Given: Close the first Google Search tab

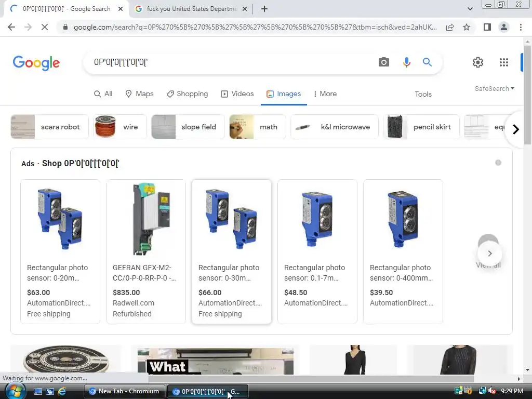Looking at the screenshot, I should click(121, 9).
